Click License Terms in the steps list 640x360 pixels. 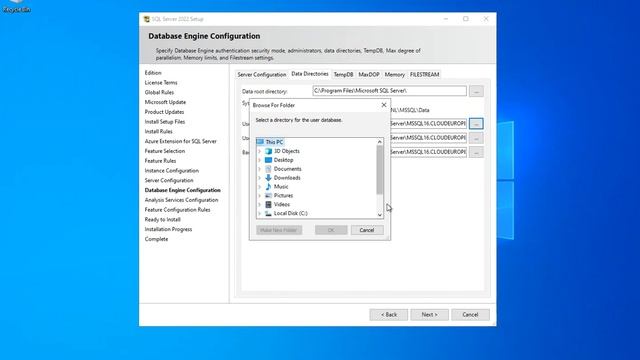click(x=161, y=82)
